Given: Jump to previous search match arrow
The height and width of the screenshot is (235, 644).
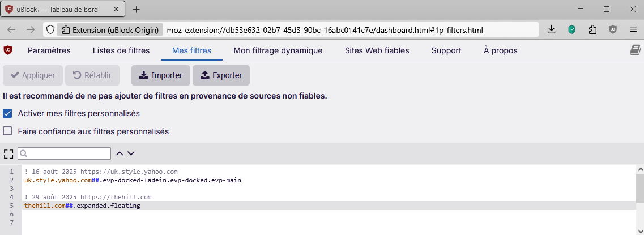Looking at the screenshot, I should coord(120,153).
